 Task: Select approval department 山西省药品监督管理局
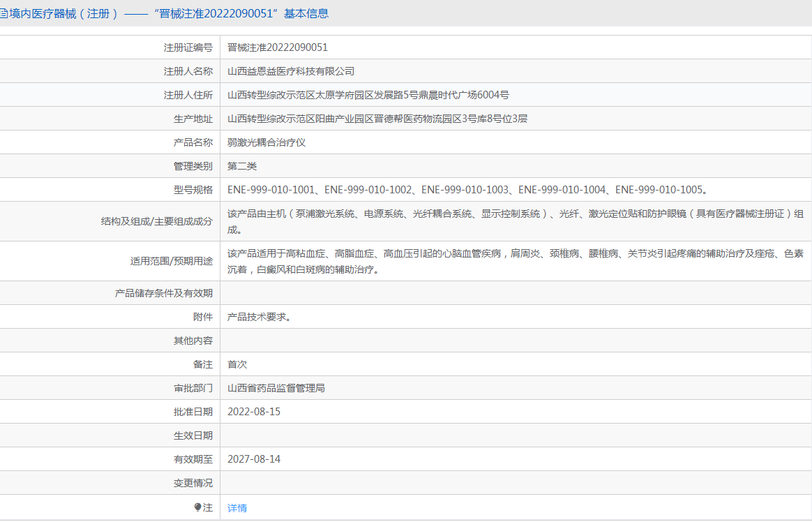click(x=276, y=388)
